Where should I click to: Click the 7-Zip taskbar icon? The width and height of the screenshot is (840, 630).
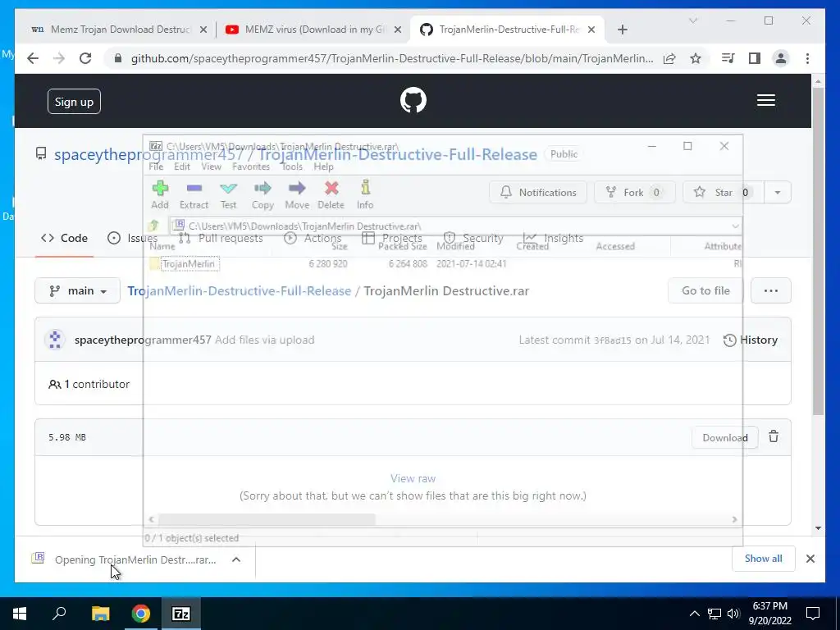tap(180, 614)
